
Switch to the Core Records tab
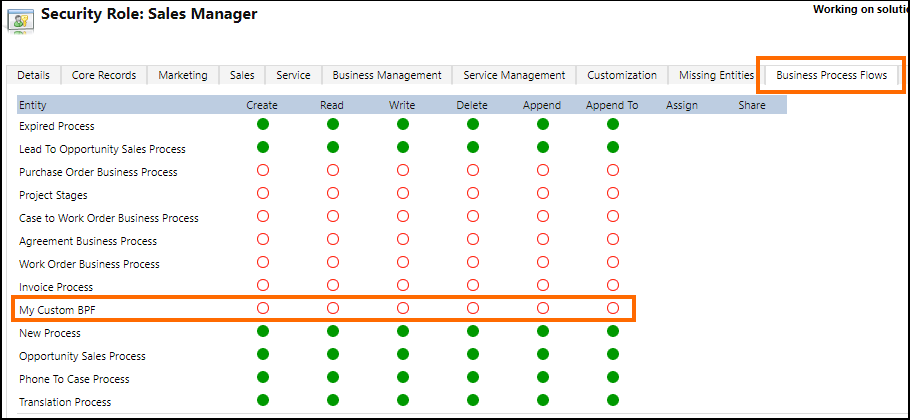click(104, 75)
